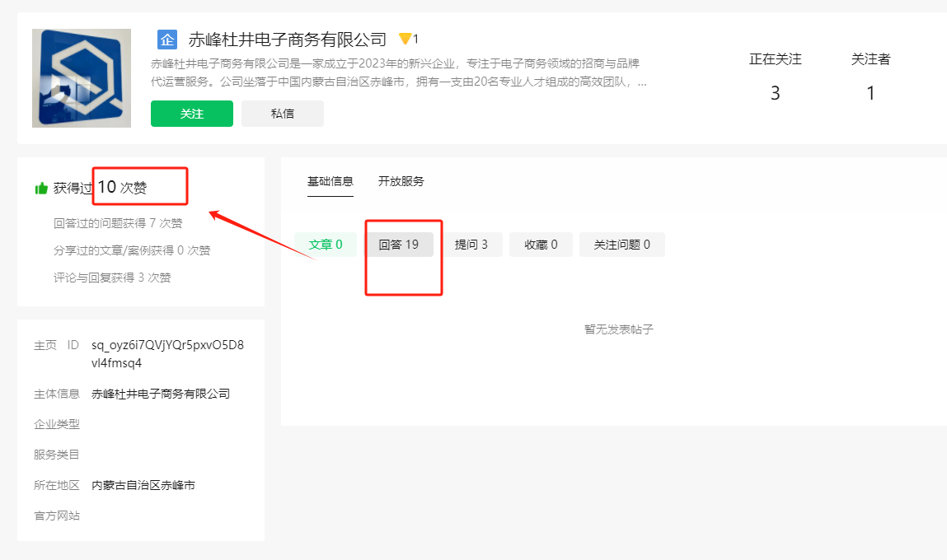
Task: Select the 收藏 0 filter tab
Action: 541,245
